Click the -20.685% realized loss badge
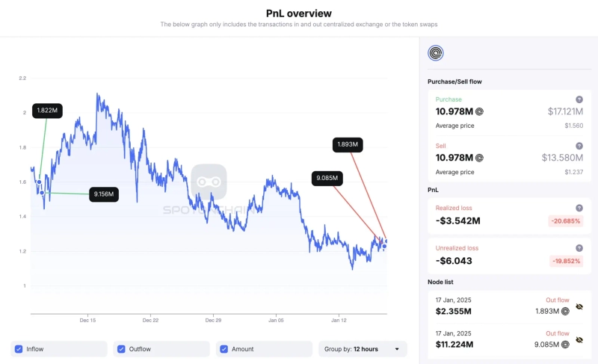Image resolution: width=598 pixels, height=364 pixels. coord(564,221)
